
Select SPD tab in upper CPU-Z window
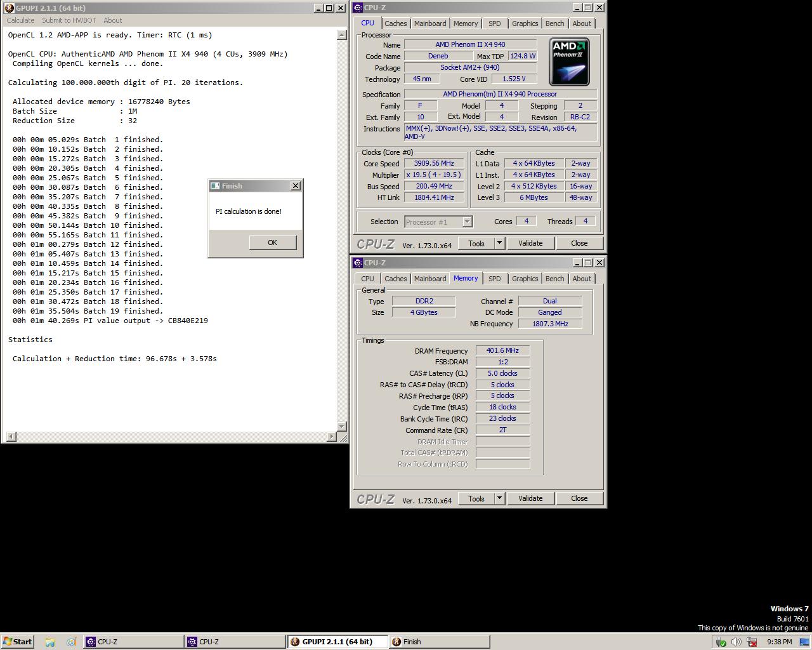pyautogui.click(x=494, y=23)
